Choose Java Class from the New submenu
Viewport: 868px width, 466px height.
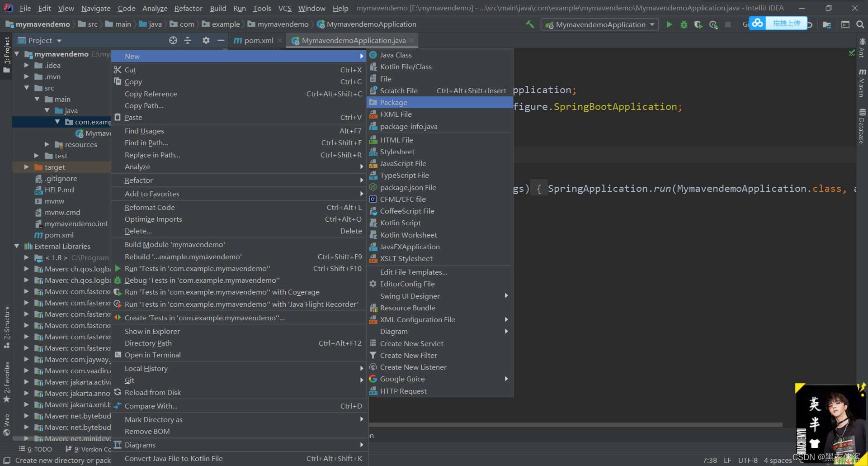point(439,55)
